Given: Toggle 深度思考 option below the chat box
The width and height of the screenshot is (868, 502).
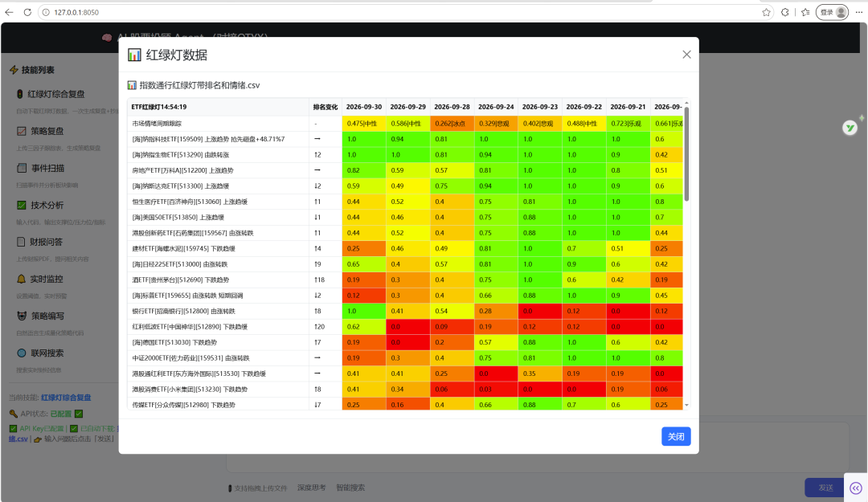Looking at the screenshot, I should pyautogui.click(x=311, y=488).
